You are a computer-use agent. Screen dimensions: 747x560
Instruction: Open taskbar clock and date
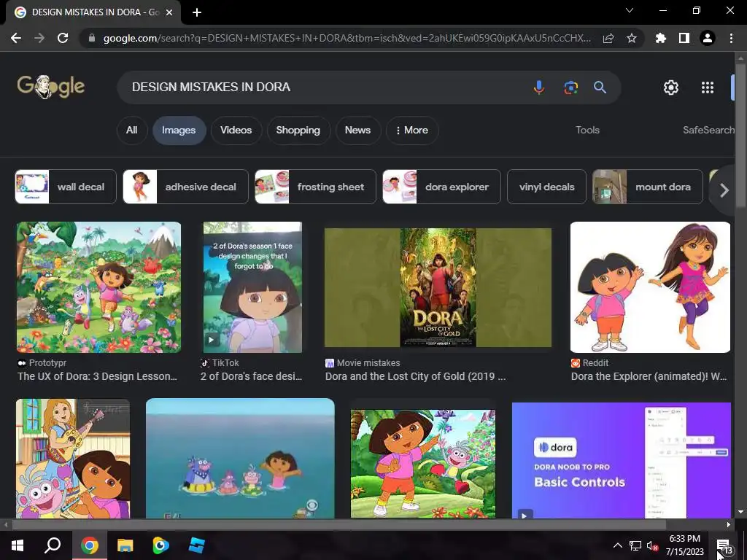click(684, 545)
